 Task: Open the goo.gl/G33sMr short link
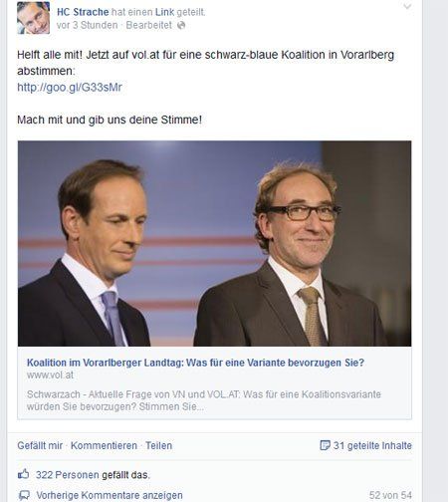70,88
